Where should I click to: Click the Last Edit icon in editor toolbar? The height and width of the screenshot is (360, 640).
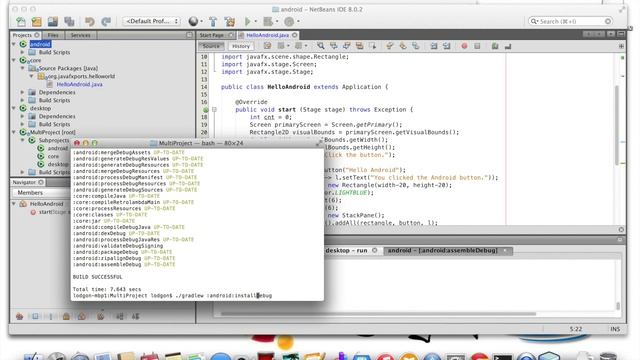(x=267, y=46)
